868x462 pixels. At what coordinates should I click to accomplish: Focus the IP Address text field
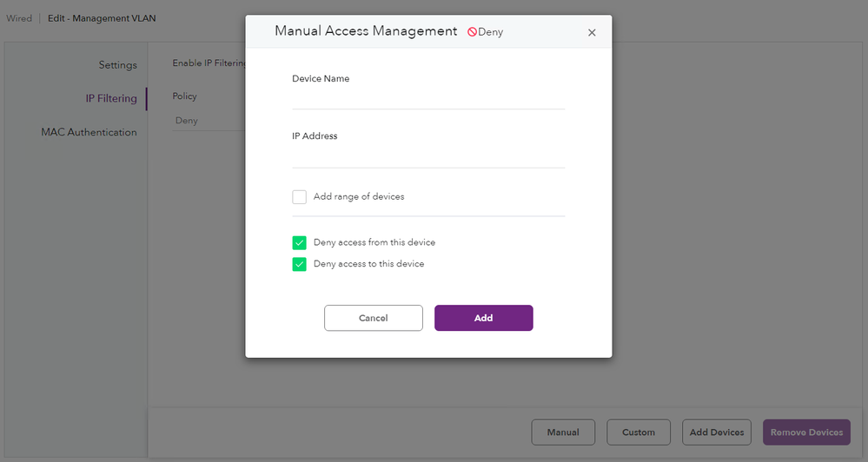pos(428,156)
